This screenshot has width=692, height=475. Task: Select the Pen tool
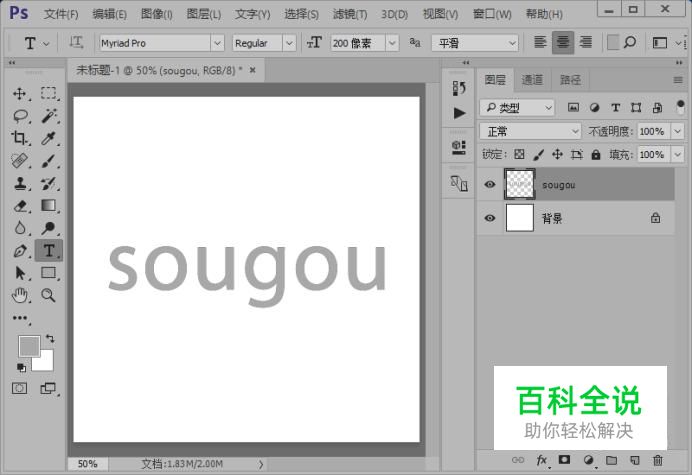19,251
